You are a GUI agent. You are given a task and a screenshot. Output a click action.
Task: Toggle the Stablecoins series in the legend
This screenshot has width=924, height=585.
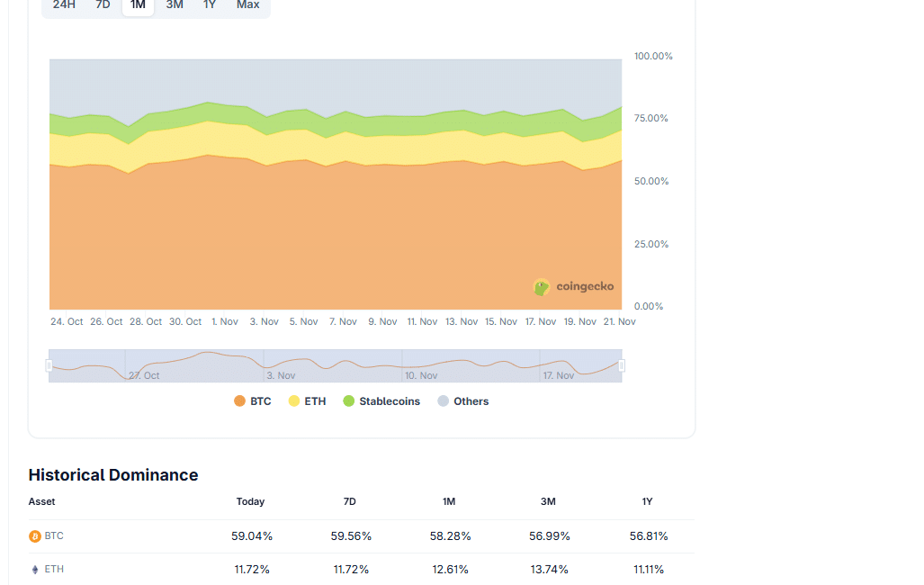[x=381, y=401]
